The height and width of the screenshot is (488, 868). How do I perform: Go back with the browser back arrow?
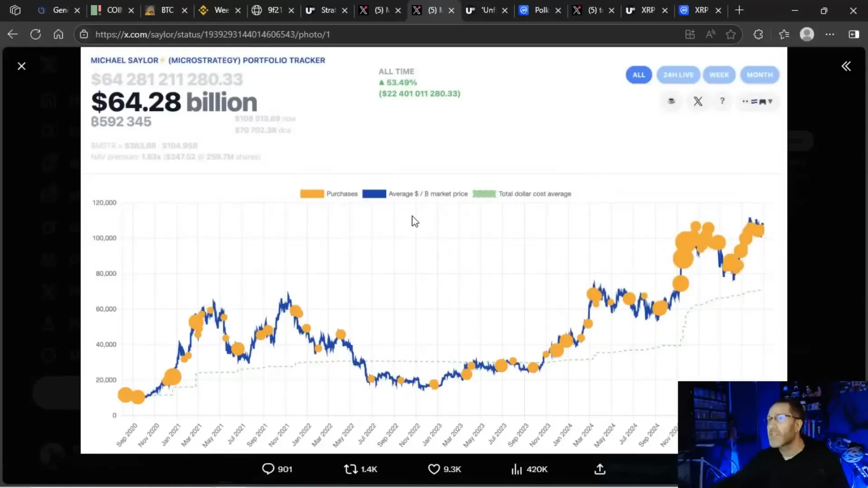coord(13,34)
